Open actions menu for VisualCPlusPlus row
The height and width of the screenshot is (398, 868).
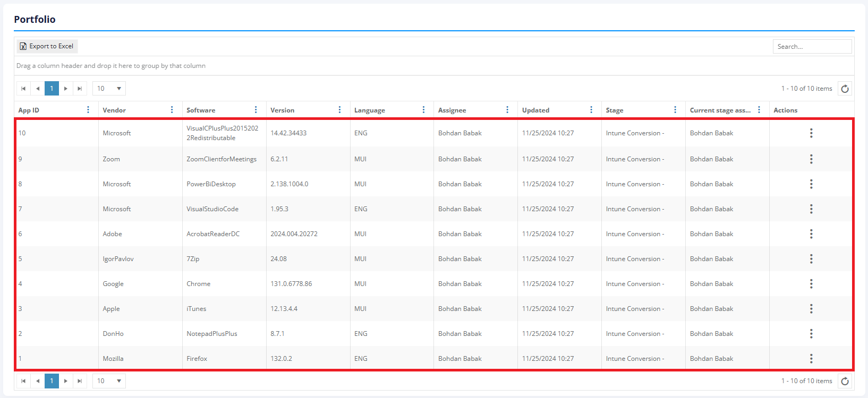pyautogui.click(x=811, y=133)
